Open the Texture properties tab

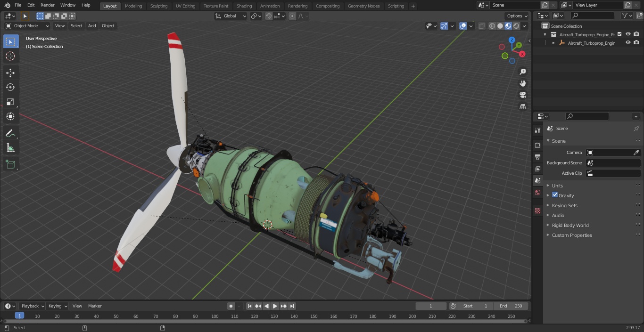coord(537,211)
